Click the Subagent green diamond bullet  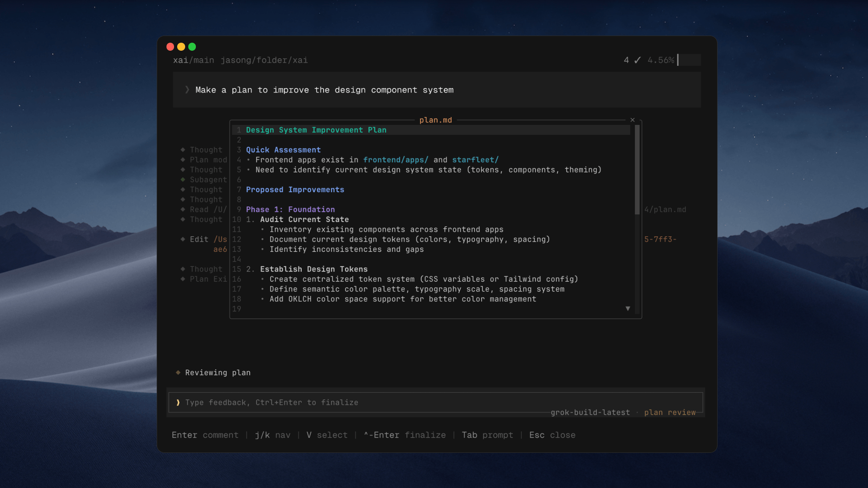pos(183,179)
